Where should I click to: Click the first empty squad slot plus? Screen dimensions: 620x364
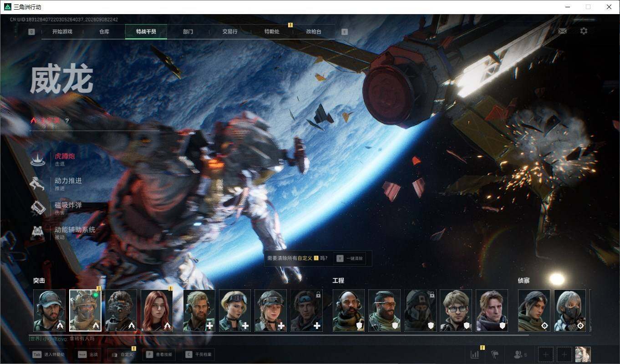(x=546, y=354)
